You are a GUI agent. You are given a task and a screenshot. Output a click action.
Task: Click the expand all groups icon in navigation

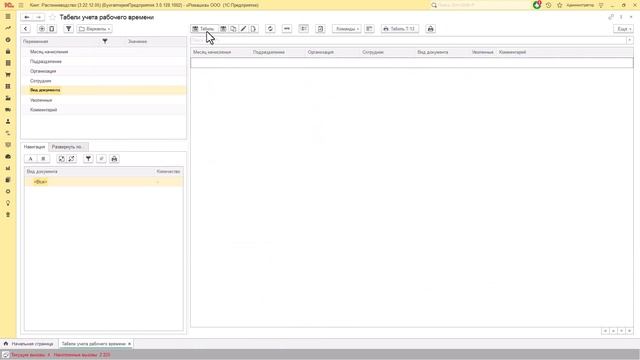click(61, 159)
